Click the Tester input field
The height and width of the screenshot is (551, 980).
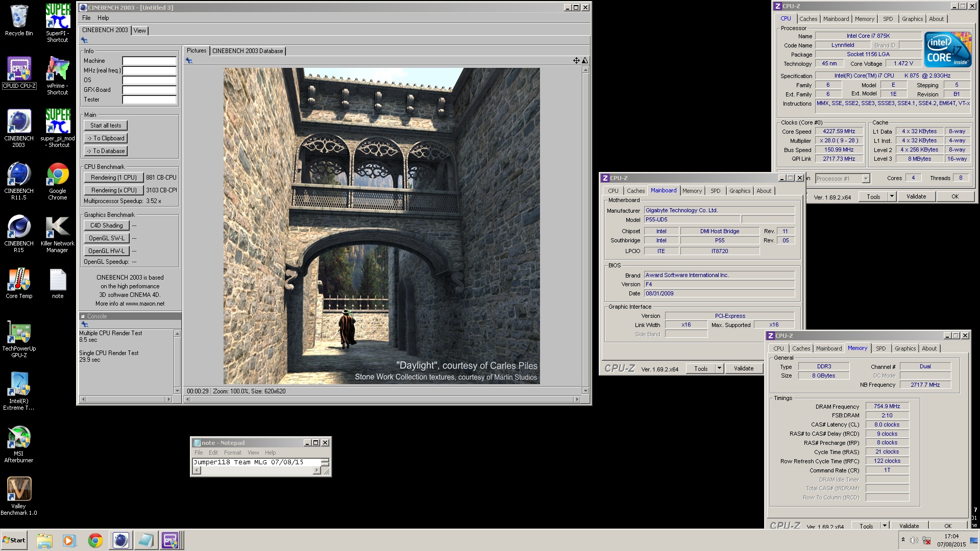click(149, 99)
